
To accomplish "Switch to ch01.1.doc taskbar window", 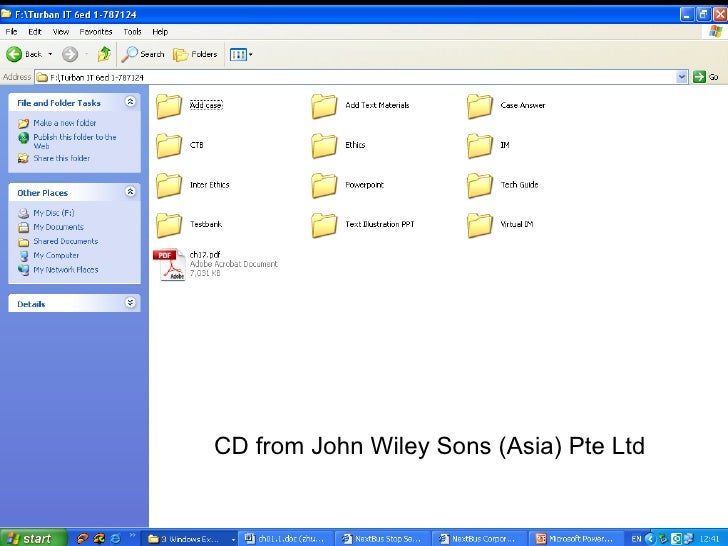I will tap(287, 539).
